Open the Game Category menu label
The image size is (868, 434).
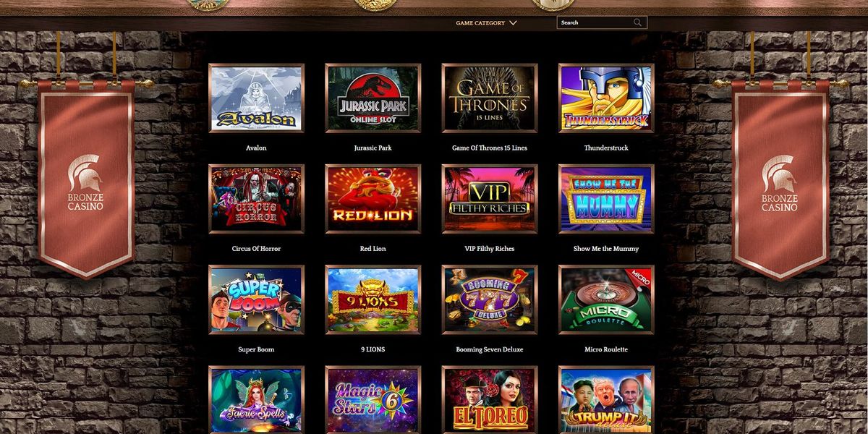(480, 22)
